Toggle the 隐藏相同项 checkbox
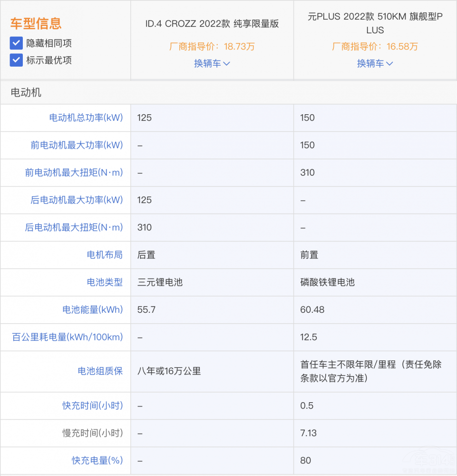This screenshot has width=457, height=476. (16, 43)
